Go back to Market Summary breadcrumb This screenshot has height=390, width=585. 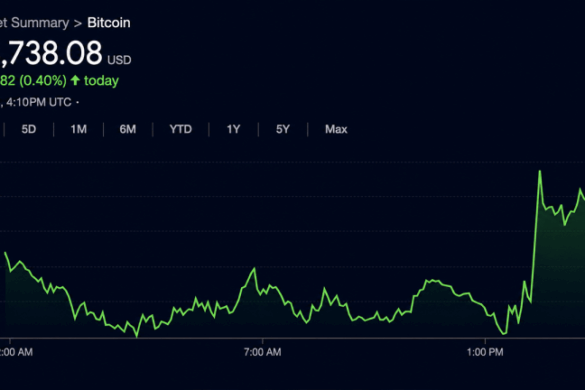[x=34, y=23]
